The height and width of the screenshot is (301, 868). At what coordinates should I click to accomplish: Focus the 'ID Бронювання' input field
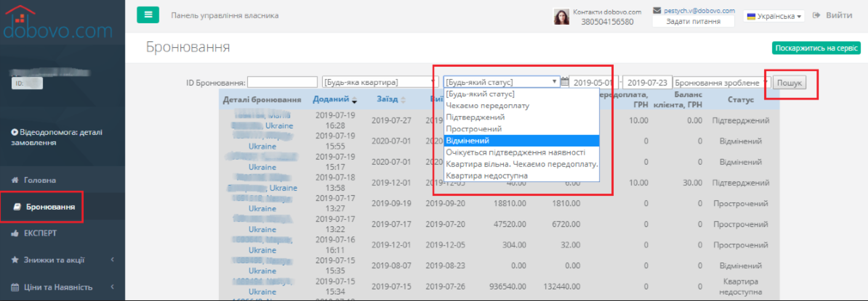[282, 82]
